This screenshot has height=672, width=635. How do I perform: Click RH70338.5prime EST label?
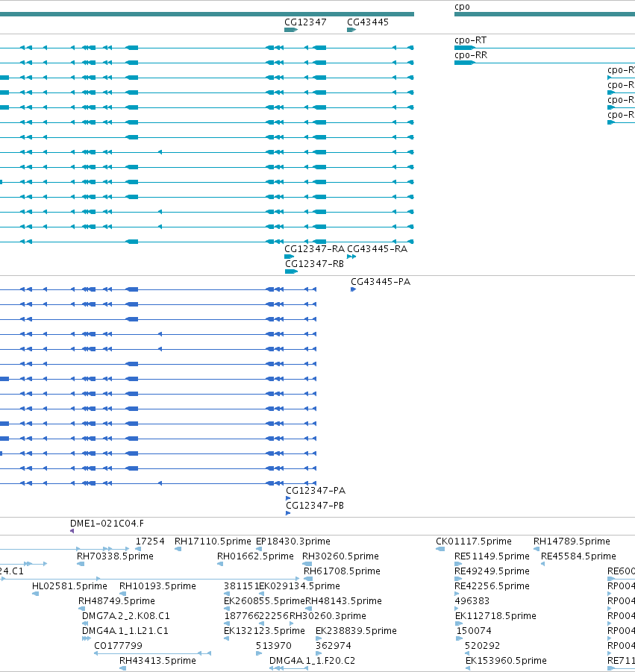point(115,556)
